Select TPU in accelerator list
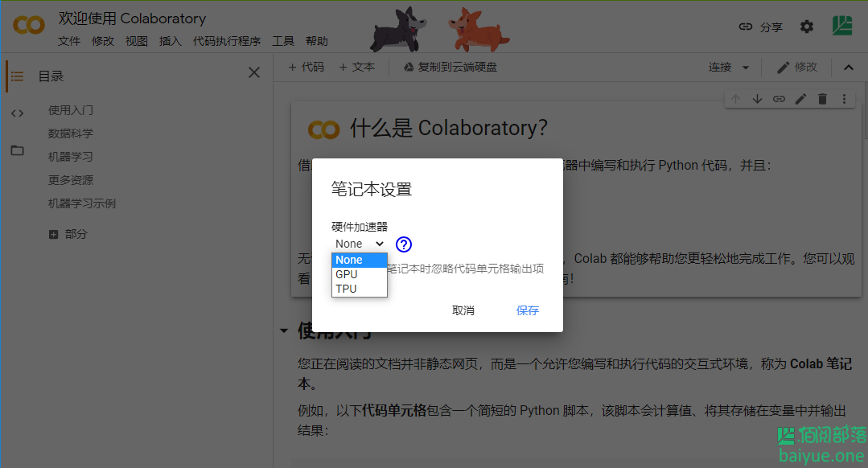The image size is (868, 468). tap(360, 289)
